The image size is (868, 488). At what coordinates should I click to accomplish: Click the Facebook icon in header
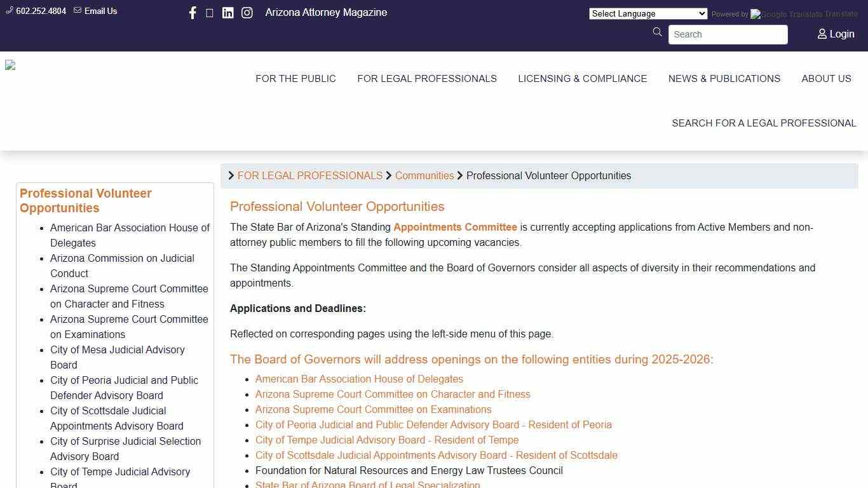[x=193, y=13]
